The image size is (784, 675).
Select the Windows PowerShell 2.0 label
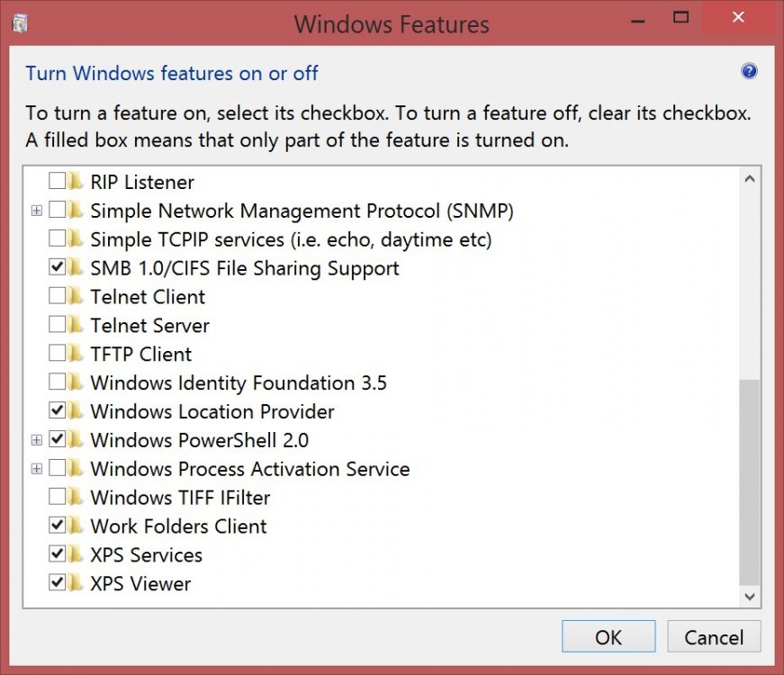[200, 440]
